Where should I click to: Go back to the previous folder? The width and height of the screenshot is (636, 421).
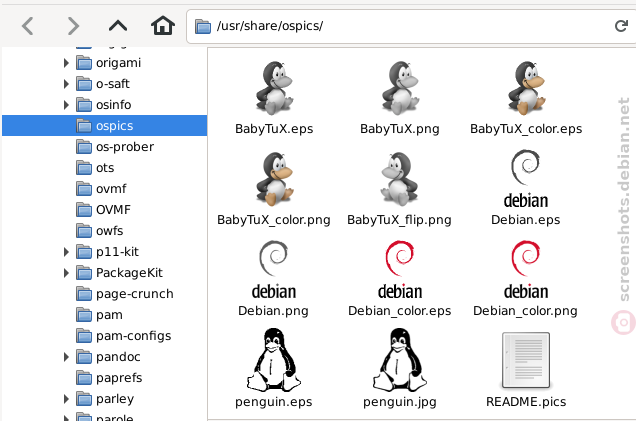pyautogui.click(x=28, y=26)
